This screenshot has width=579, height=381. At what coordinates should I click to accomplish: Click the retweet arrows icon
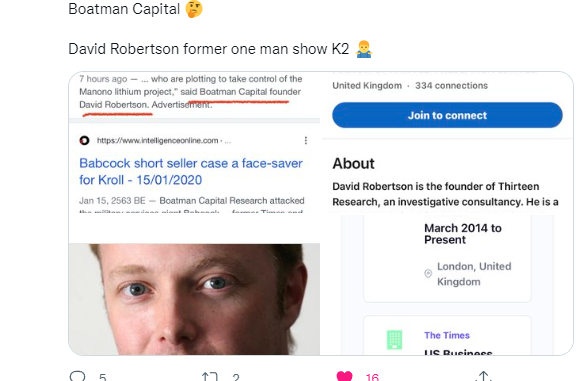point(209,377)
